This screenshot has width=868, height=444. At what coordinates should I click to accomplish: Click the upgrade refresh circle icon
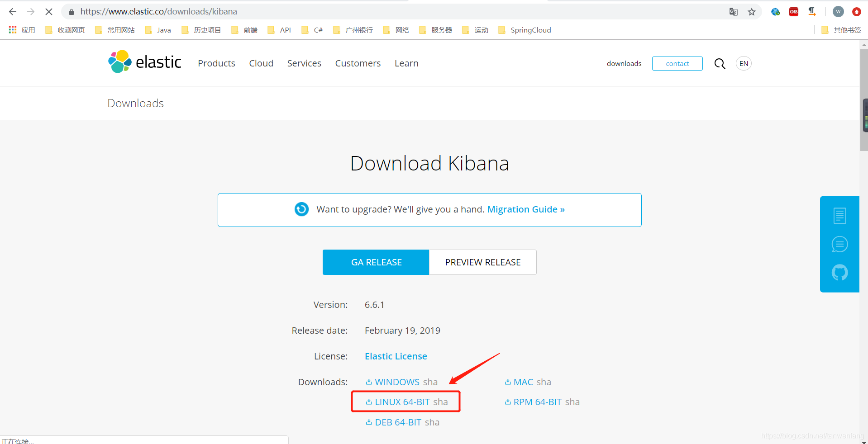pyautogui.click(x=301, y=209)
